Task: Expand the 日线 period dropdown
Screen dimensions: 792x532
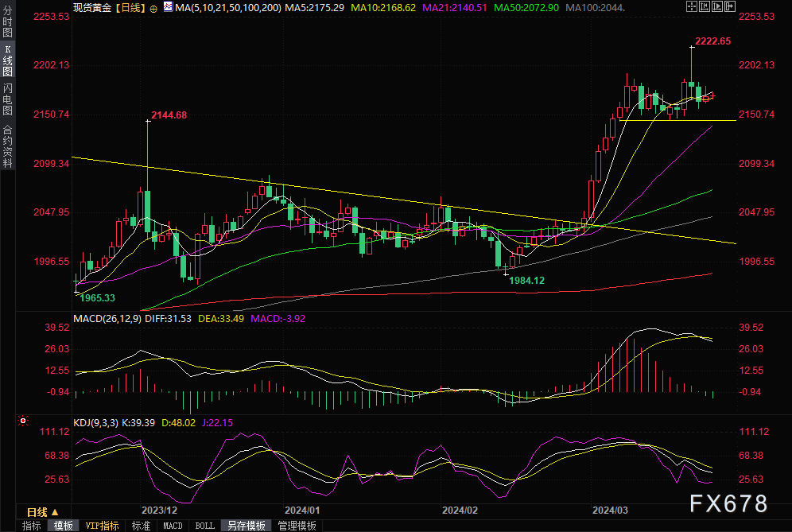Action: [43, 512]
